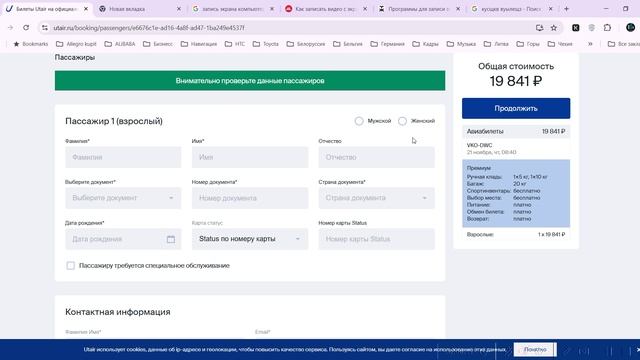
Task: Open the Bookmarks star folder
Action: [31, 44]
